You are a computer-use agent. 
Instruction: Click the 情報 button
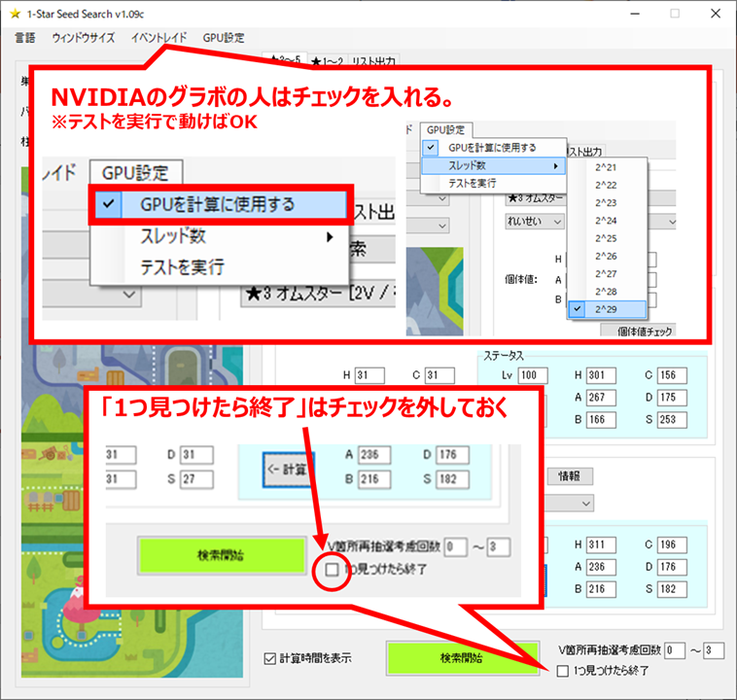pyautogui.click(x=570, y=476)
